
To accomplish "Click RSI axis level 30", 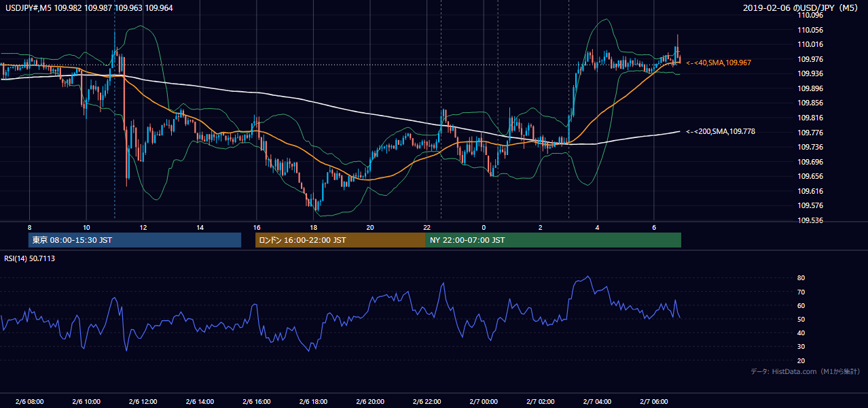I will [801, 347].
